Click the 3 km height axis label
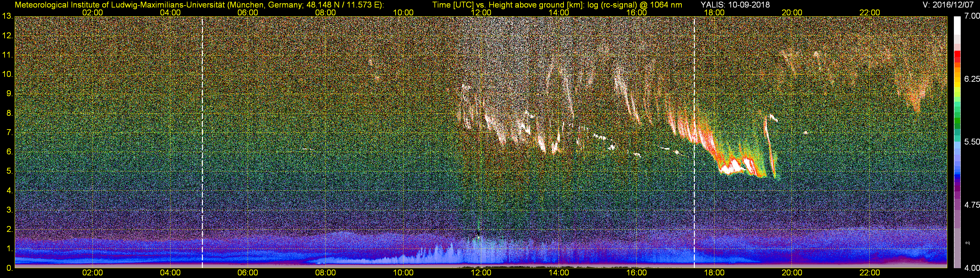 coord(9,210)
